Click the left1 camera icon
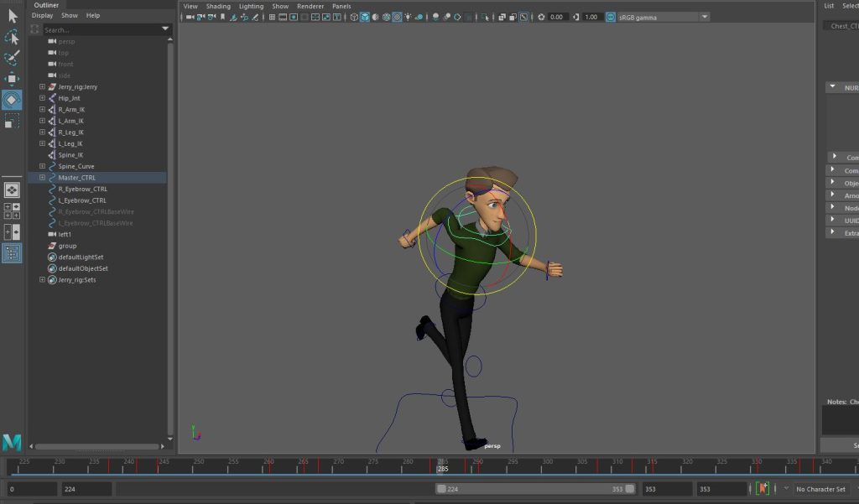Viewport: 859px width, 504px height. coord(52,235)
